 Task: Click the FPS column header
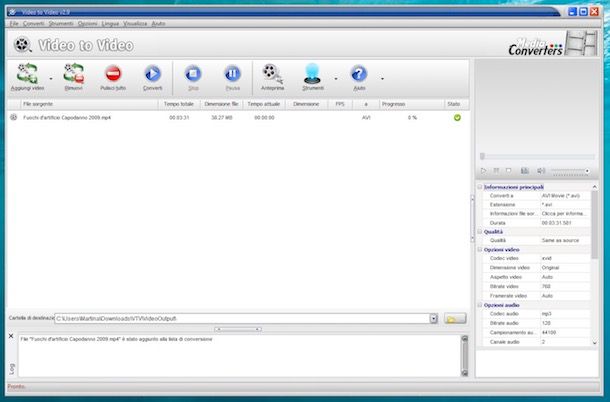click(x=340, y=104)
